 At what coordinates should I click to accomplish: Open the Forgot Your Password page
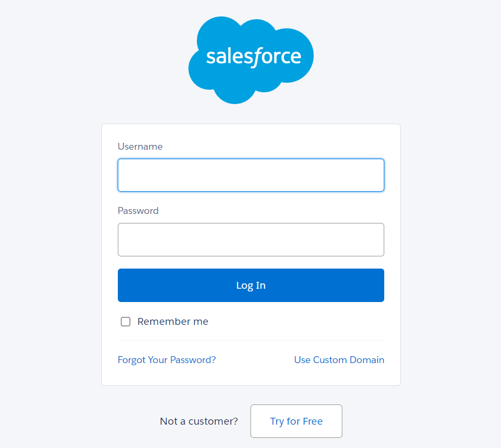pos(167,359)
